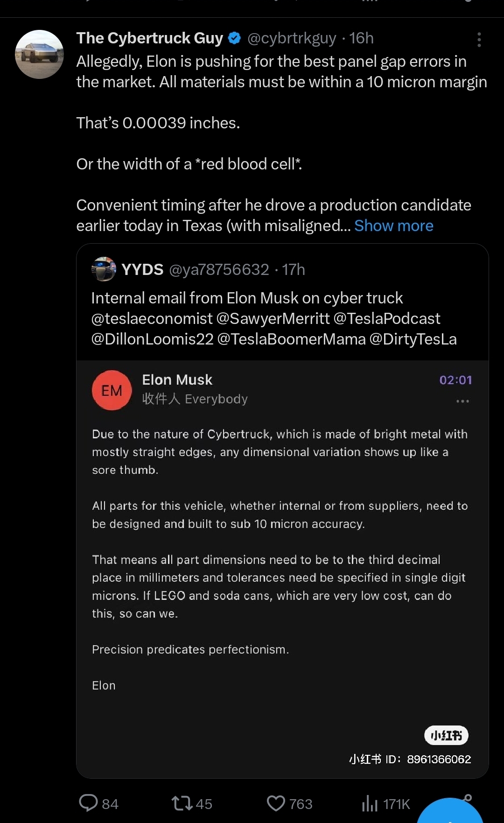Tap the red EM sender avatar

coord(112,390)
